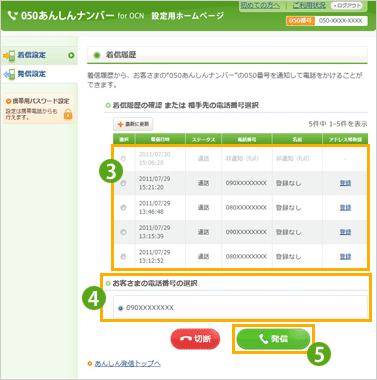Viewport: 377px width, 380px height.
Task: Click the 着信履歴 section heading
Action: (x=121, y=55)
